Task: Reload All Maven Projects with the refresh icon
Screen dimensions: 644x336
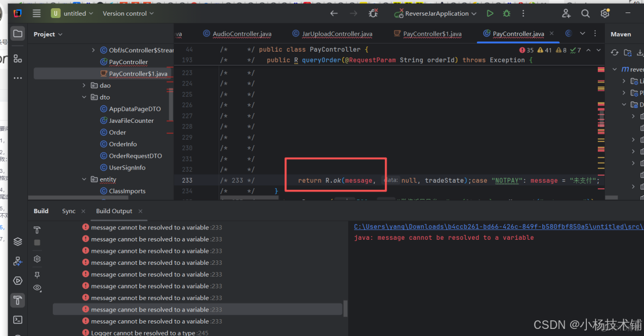Action: click(x=615, y=53)
